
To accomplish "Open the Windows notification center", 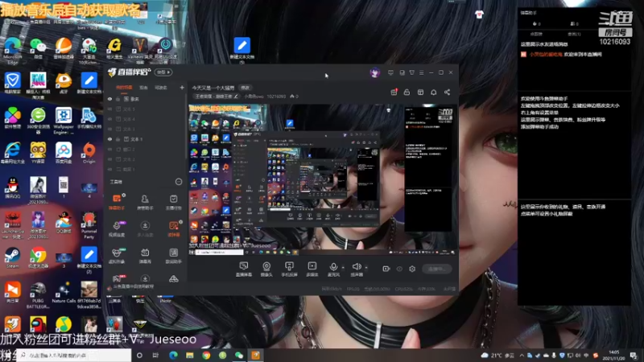I will [634, 356].
